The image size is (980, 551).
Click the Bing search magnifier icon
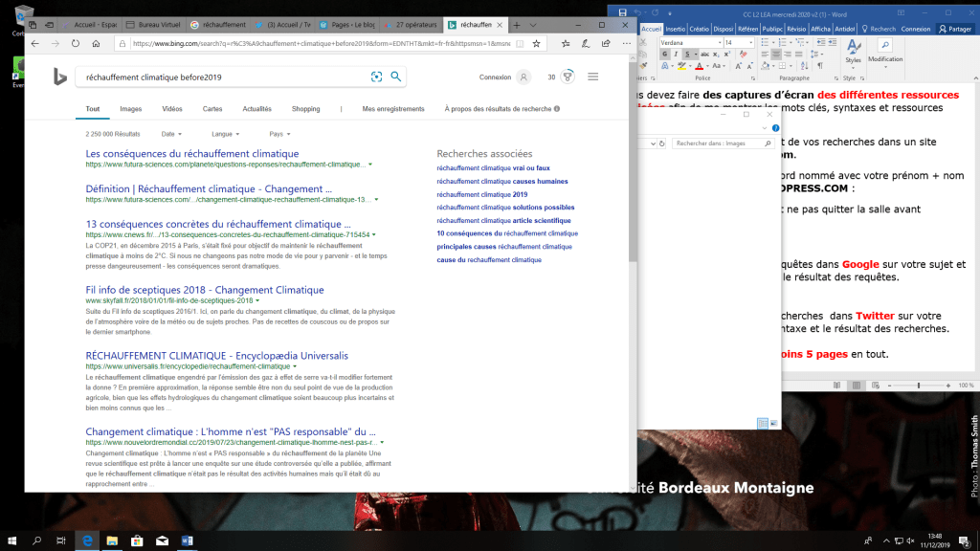(x=396, y=77)
